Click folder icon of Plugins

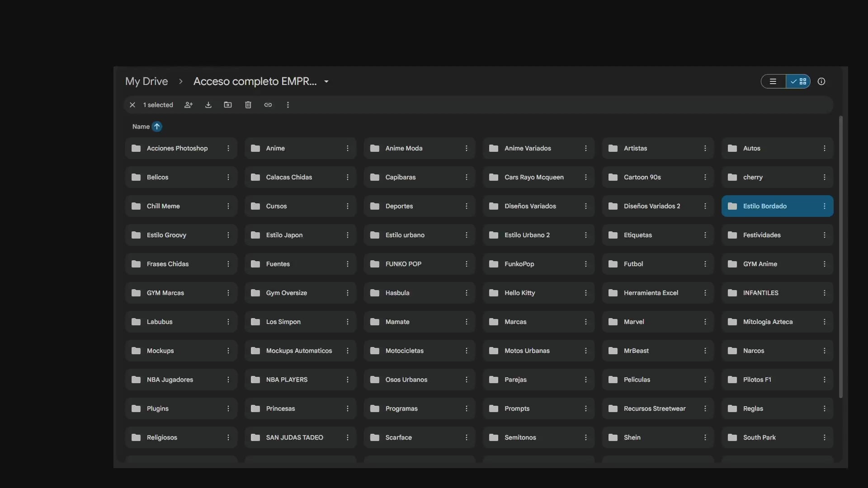[x=136, y=408]
